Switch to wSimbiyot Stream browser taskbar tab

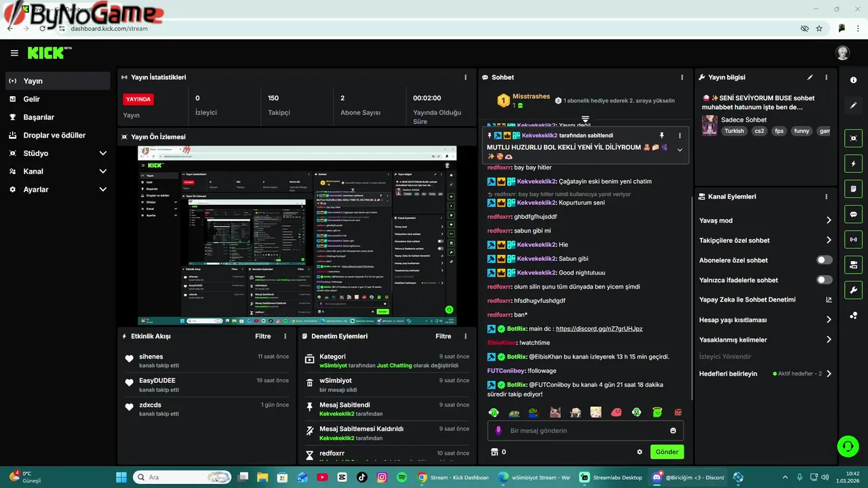point(534,477)
